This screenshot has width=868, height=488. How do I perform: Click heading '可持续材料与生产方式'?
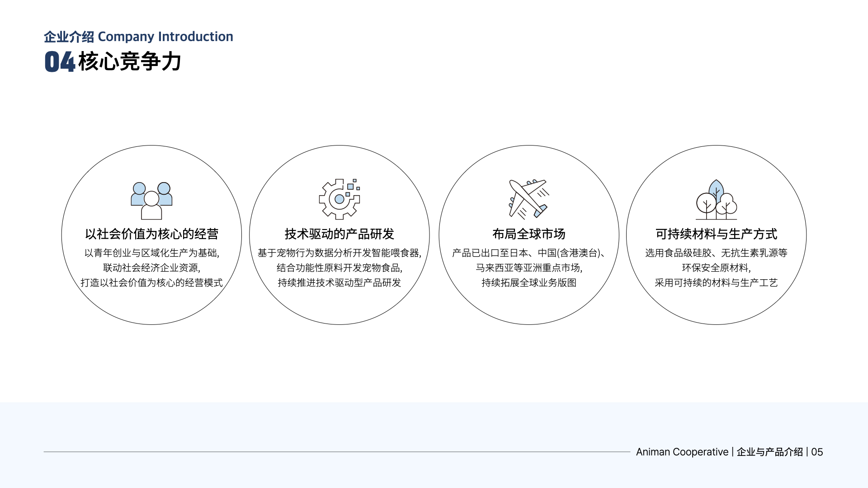pos(716,234)
